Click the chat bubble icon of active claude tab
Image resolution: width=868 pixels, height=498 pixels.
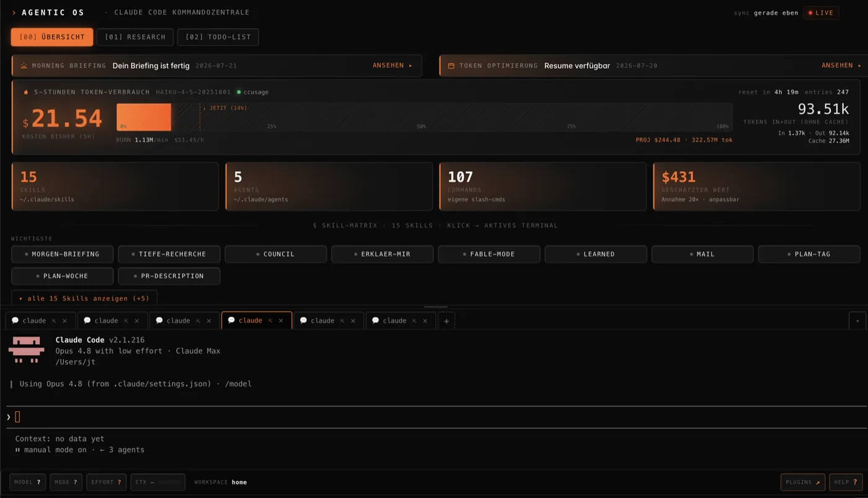tap(231, 321)
